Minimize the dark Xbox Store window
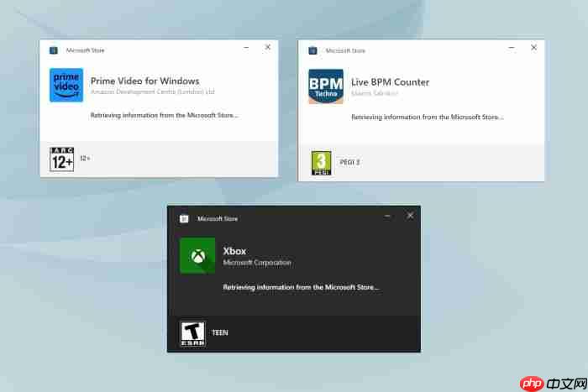Viewport: 588px width, 392px height. [x=388, y=216]
